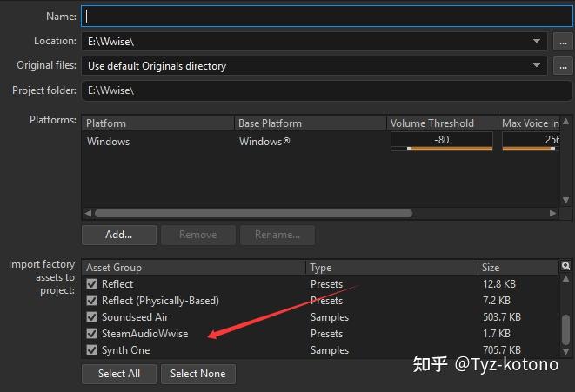This screenshot has height=392, width=575.
Task: Click the Rename... platform button
Action: coord(277,235)
